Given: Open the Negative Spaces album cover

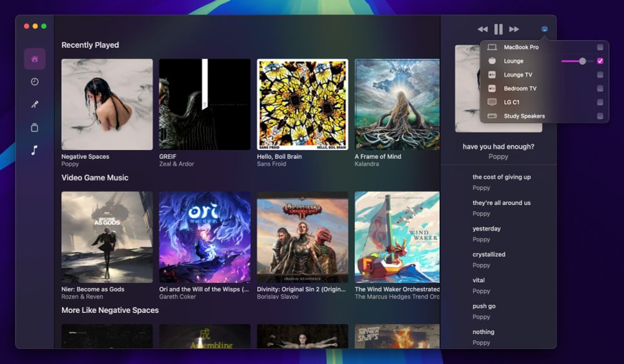Looking at the screenshot, I should [107, 105].
